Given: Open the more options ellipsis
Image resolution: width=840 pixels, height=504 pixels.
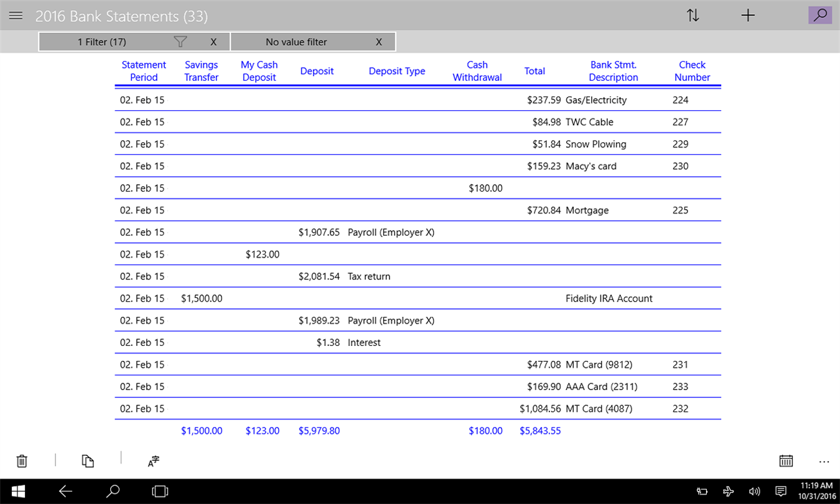Looking at the screenshot, I should click(x=824, y=462).
